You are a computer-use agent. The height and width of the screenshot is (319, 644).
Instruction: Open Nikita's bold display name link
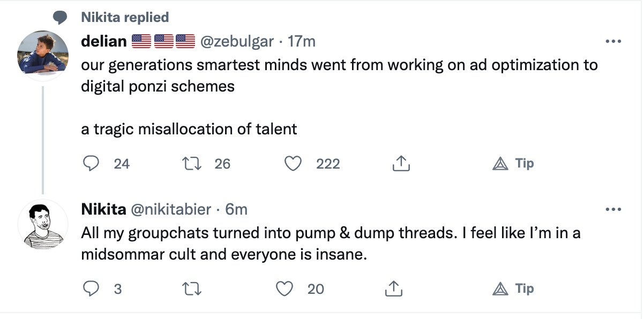tap(103, 209)
